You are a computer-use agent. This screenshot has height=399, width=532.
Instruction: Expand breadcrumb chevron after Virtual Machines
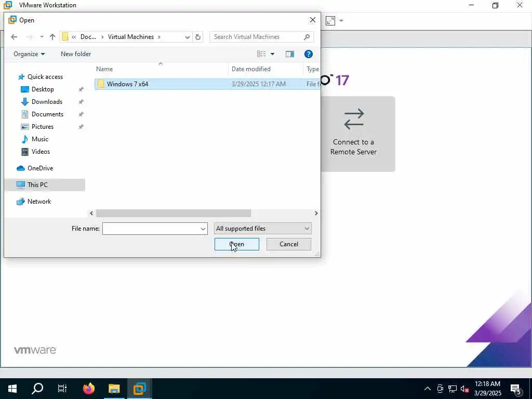pyautogui.click(x=159, y=37)
